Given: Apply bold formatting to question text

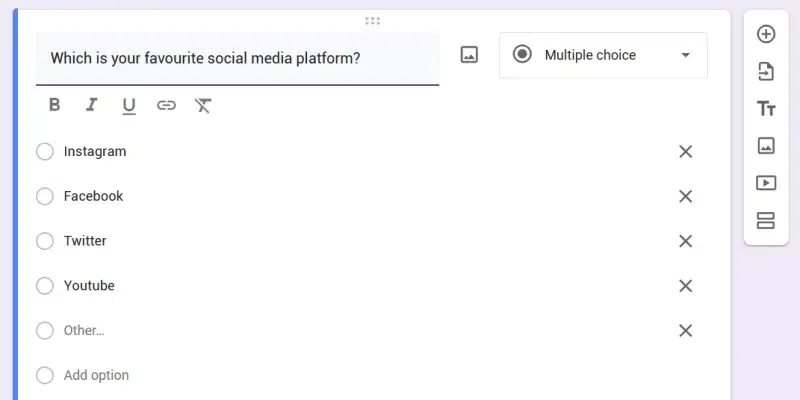Looking at the screenshot, I should 55,105.
